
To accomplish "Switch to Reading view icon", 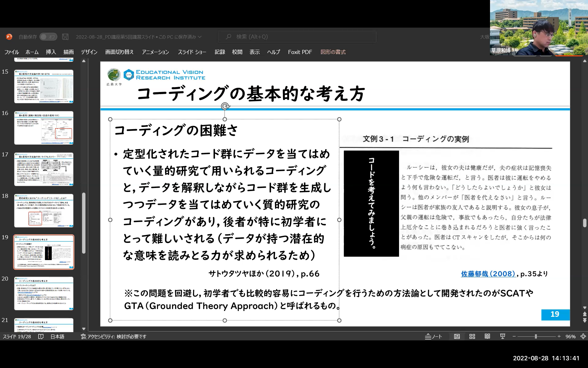I will point(487,336).
